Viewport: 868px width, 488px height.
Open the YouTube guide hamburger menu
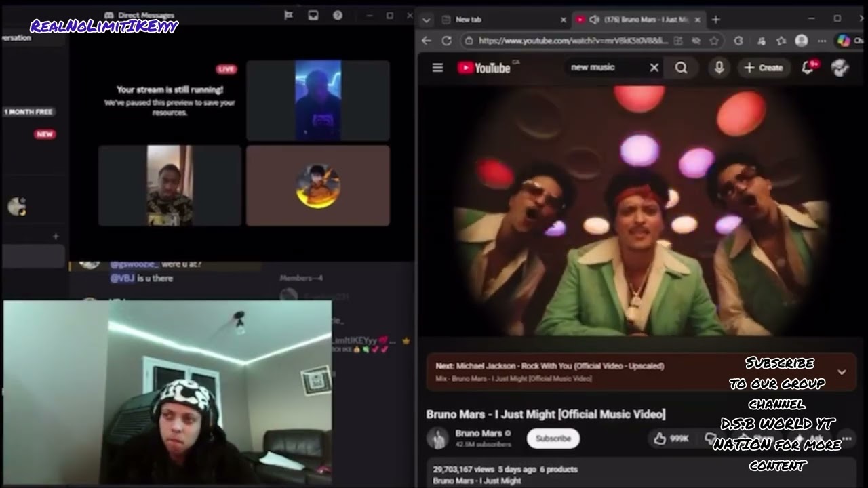(437, 68)
